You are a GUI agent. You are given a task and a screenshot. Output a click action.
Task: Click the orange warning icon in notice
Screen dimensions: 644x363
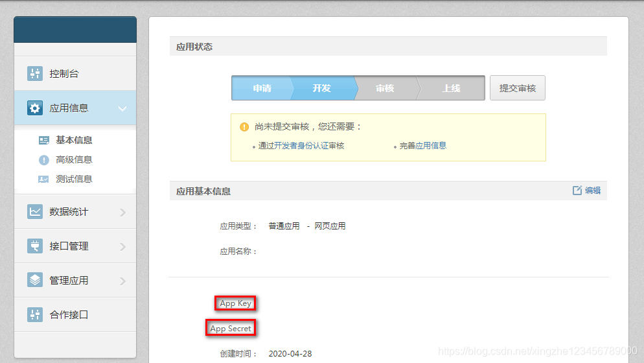[x=244, y=126]
